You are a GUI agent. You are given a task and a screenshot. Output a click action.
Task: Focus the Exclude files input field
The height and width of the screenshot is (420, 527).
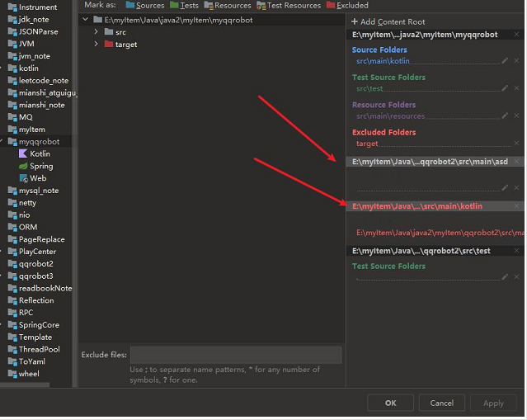236,355
